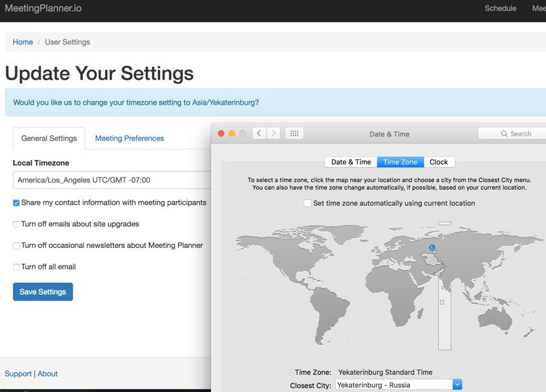Open the Local Timezone dropdown field

[x=112, y=180]
